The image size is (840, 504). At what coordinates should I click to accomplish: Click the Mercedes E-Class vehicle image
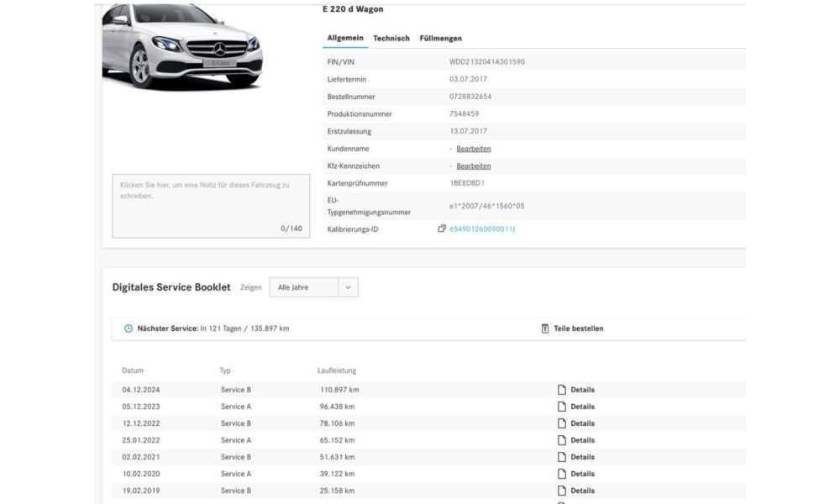click(x=182, y=46)
